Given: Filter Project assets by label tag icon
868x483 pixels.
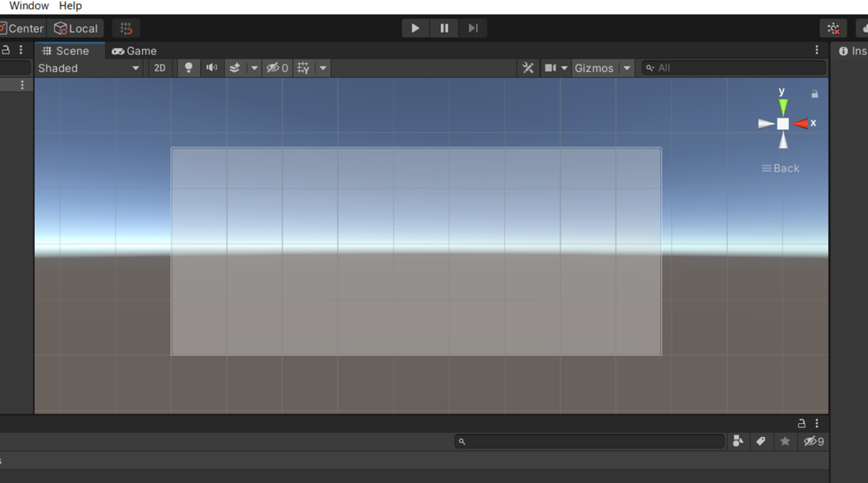Looking at the screenshot, I should click(x=761, y=441).
